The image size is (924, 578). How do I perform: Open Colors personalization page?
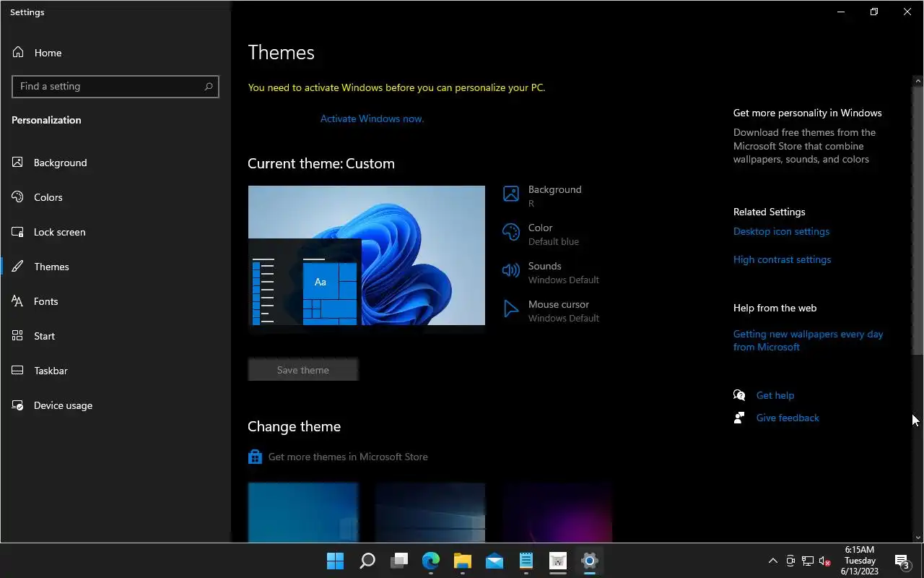pyautogui.click(x=48, y=197)
